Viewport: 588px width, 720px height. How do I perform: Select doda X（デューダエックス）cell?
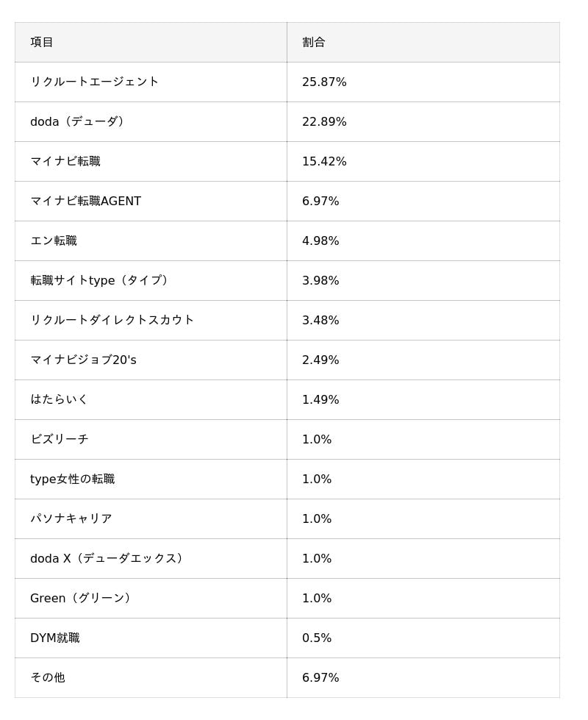pos(109,558)
